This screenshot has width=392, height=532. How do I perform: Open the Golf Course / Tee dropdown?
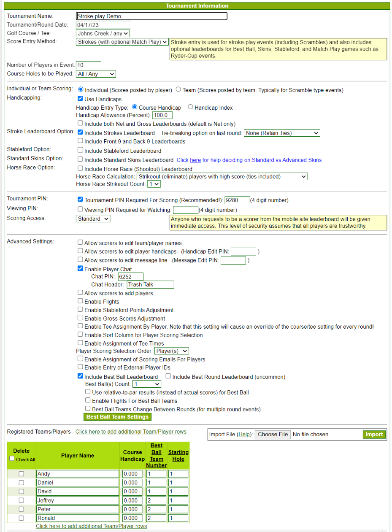103,33
